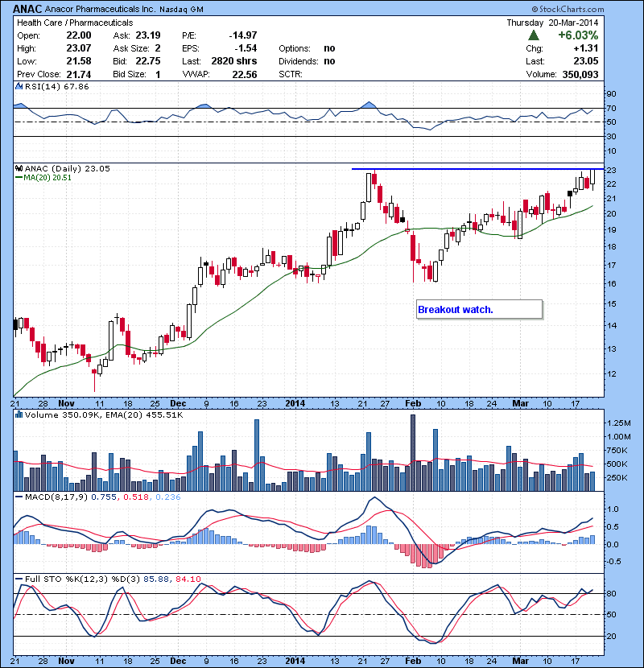This screenshot has height=668, width=644.
Task: Click the -0.5 MACD axis label
Action: (613, 562)
